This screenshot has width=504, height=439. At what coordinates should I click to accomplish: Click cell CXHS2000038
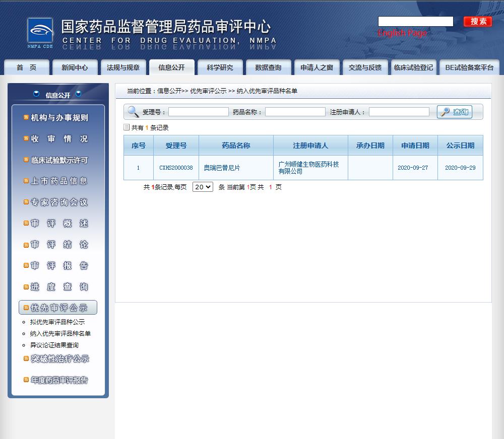(x=176, y=168)
